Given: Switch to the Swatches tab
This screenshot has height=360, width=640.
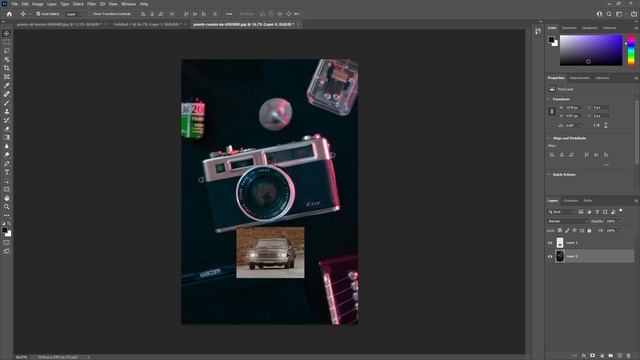Looking at the screenshot, I should point(569,28).
